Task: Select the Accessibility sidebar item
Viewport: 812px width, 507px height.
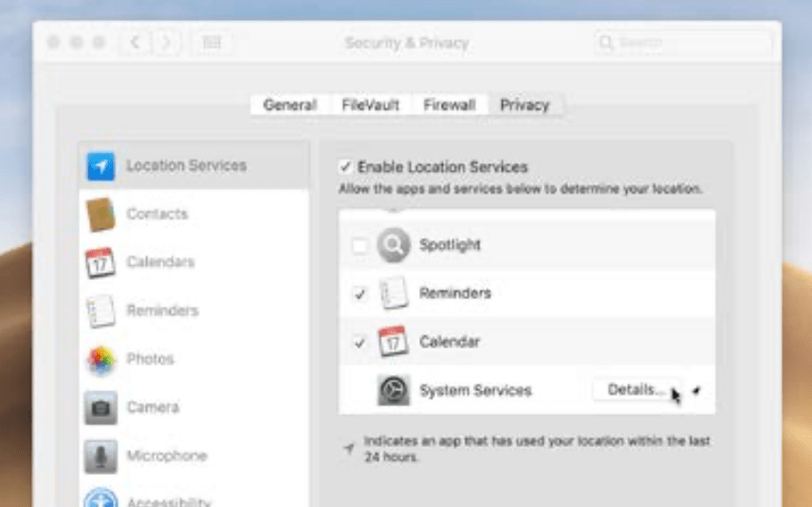Action: coord(168,499)
